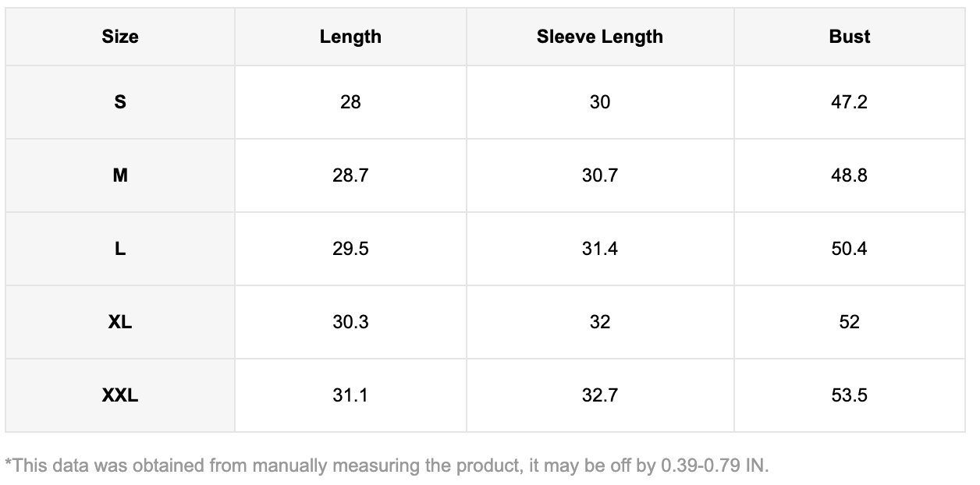Click the 29.5 length cell

click(350, 249)
